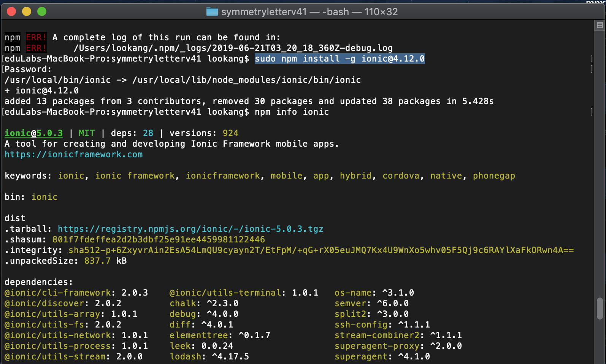Click the 'elementtree: ^0.1.7' dependency
This screenshot has height=364, width=606.
click(220, 336)
